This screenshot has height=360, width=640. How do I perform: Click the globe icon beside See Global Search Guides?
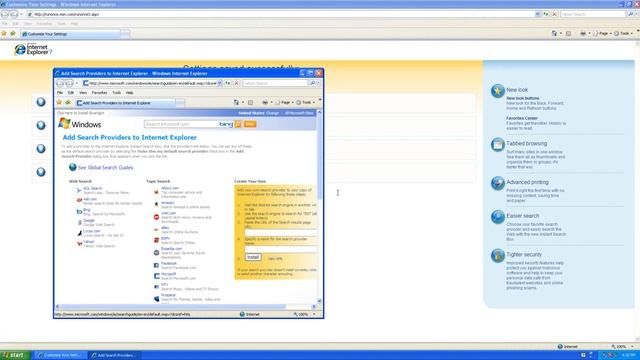click(73, 167)
